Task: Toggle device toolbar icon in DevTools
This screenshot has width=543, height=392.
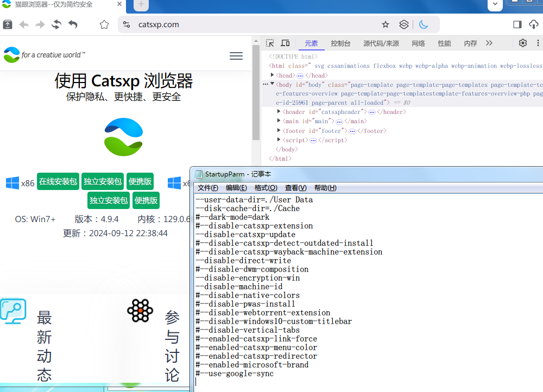Action: [286, 43]
